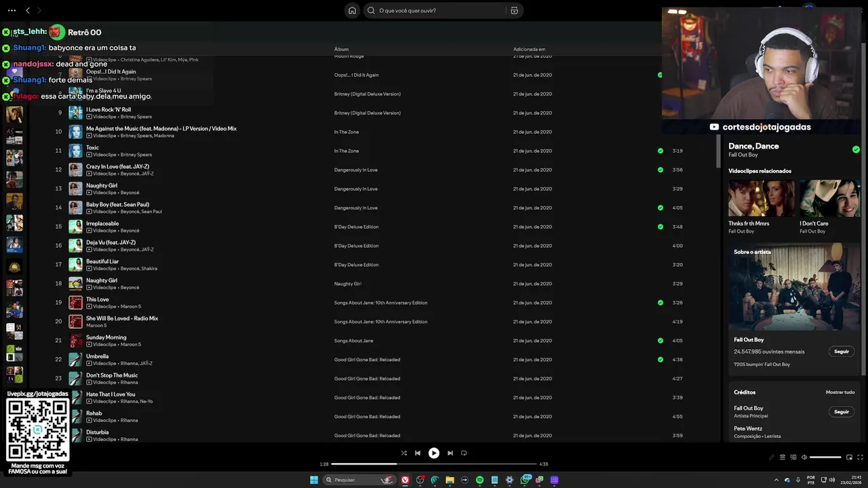868x488 pixels.
Task: Select the song Deja Vu (feat. JAY-Z)
Action: click(x=111, y=242)
